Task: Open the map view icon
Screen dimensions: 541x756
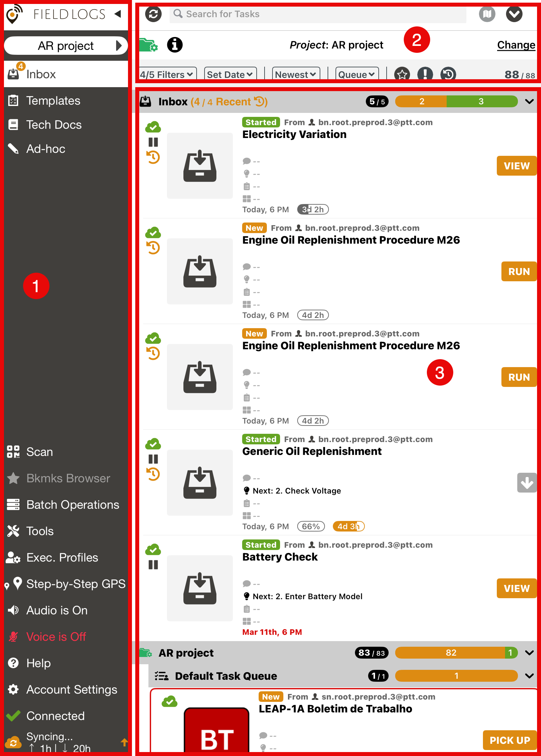Action: click(x=487, y=14)
